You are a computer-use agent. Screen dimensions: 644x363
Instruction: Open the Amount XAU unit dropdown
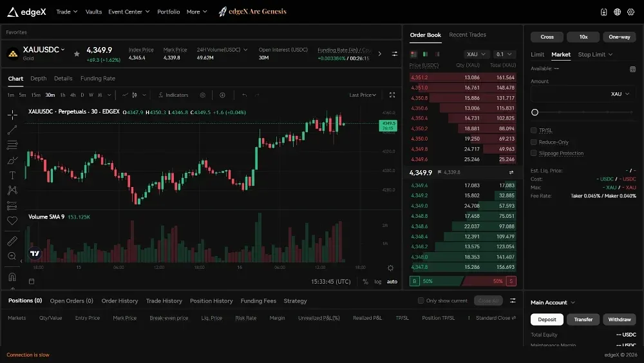[620, 94]
